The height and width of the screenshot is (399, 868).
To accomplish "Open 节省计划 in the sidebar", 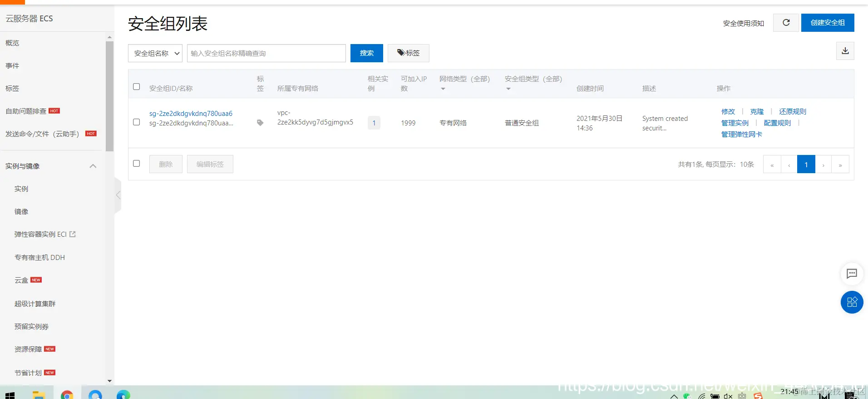I will coord(28,373).
